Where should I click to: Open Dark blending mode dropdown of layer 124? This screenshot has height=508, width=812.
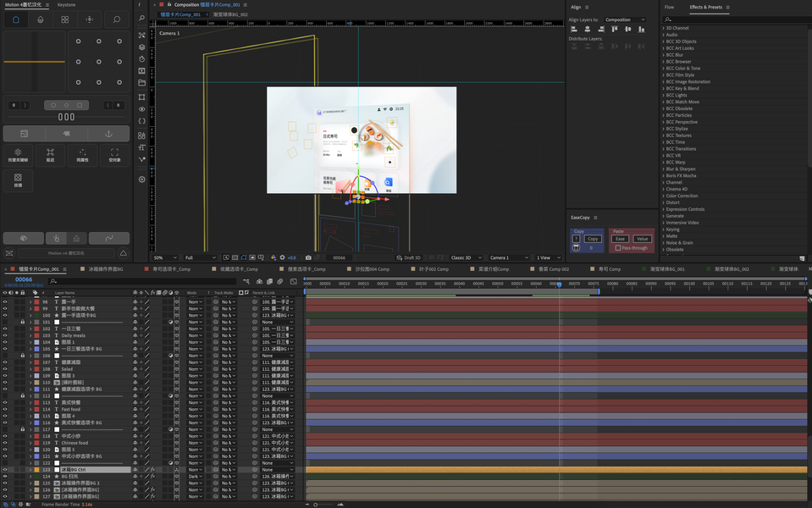click(195, 477)
